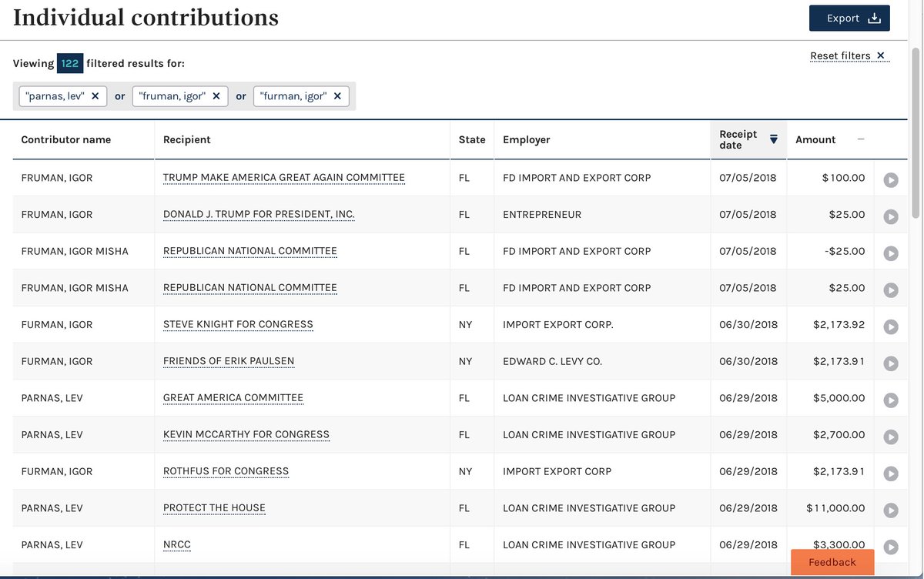
Task: Click Reset filters link
Action: click(848, 55)
